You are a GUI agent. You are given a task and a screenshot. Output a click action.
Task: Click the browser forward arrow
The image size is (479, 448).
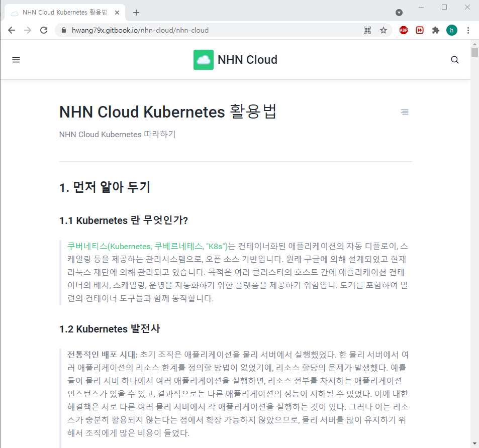[28, 30]
